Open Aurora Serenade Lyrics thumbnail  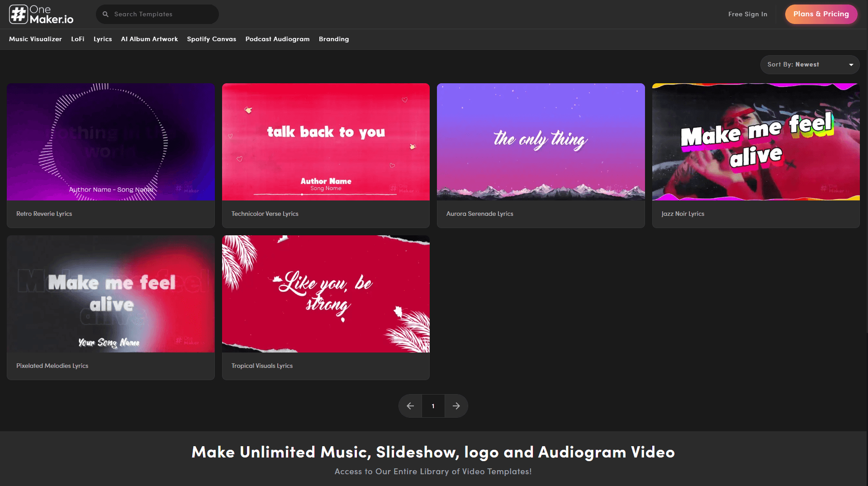pyautogui.click(x=541, y=142)
